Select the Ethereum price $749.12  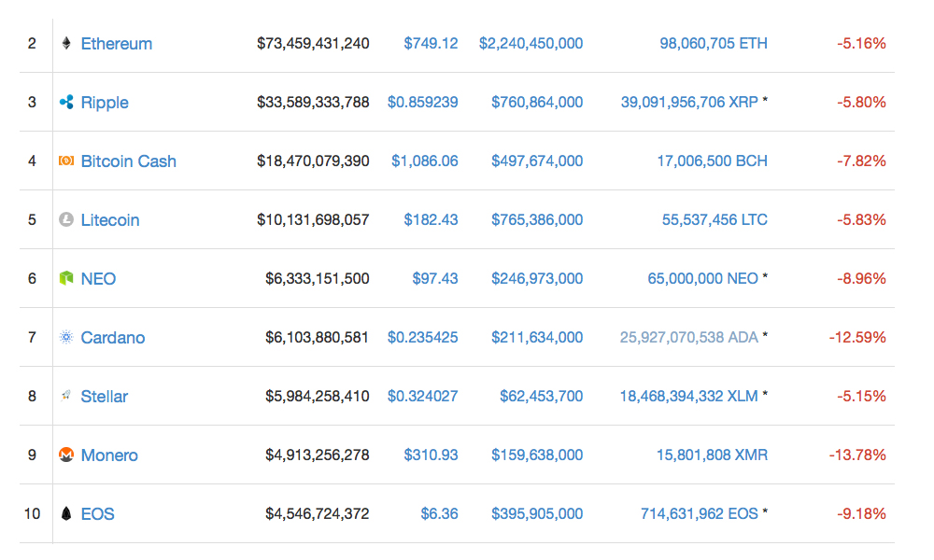(431, 44)
